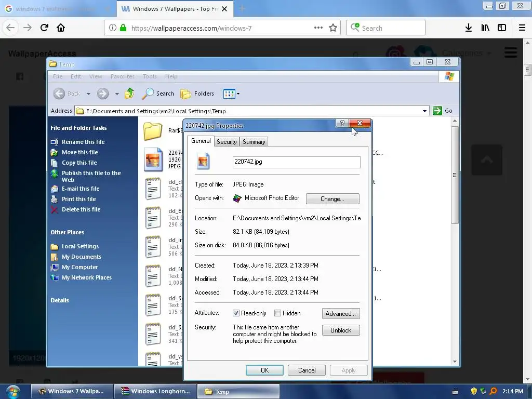The height and width of the screenshot is (399, 532).
Task: Open My Computer under Other Places
Action: [x=79, y=268]
